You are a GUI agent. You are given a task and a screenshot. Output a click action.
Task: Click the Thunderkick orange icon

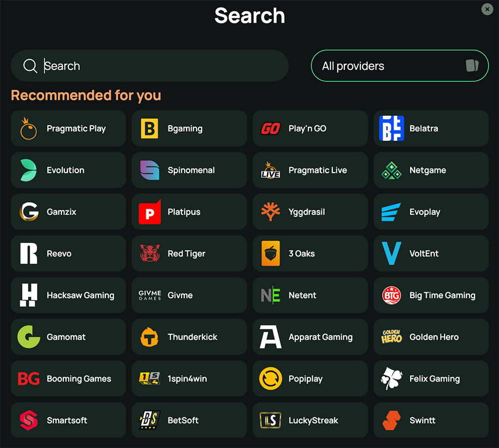point(149,337)
